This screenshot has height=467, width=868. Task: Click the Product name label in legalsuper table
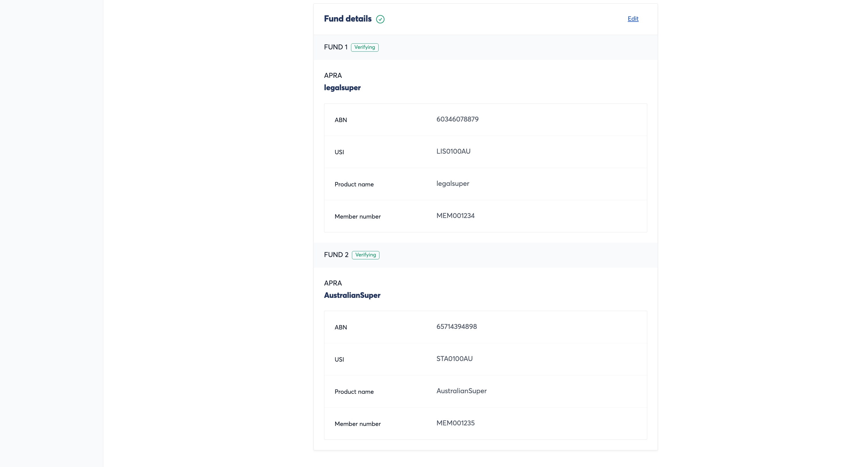354,184
